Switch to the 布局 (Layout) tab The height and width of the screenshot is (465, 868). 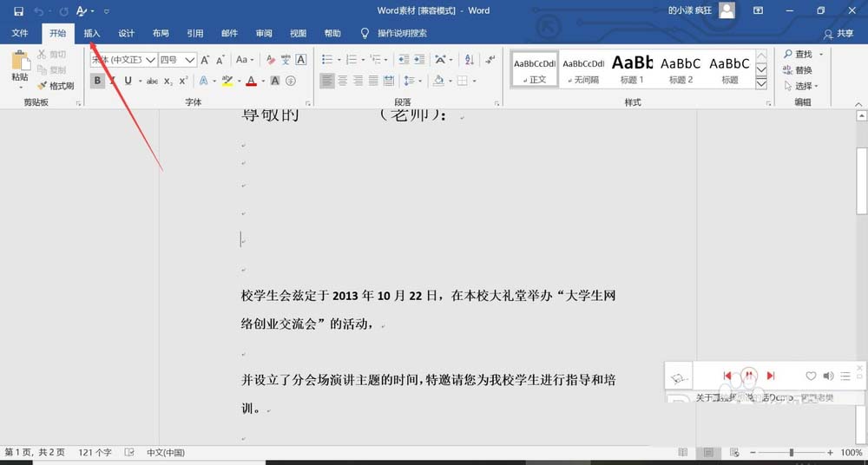click(161, 33)
